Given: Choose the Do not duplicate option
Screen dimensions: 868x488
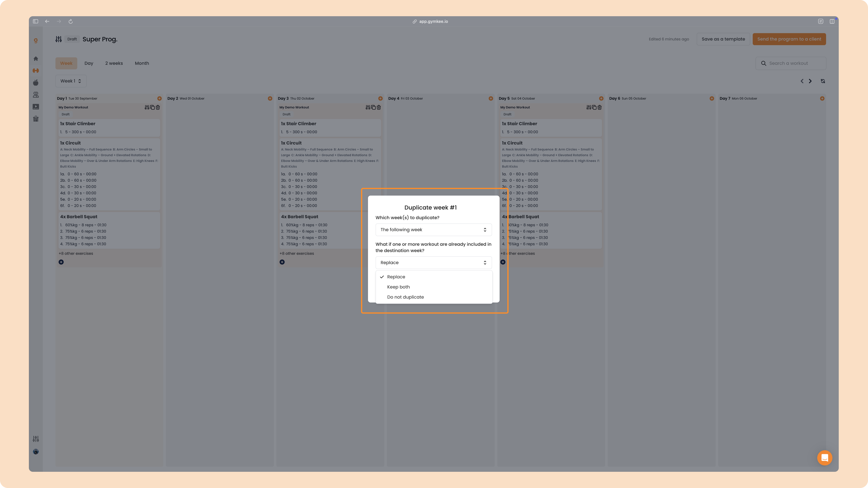Looking at the screenshot, I should pos(434,297).
